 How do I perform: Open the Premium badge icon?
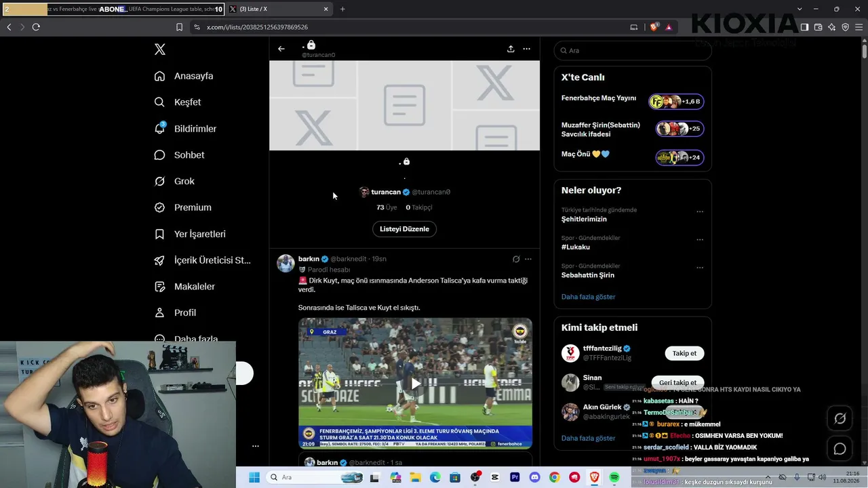[x=159, y=207]
